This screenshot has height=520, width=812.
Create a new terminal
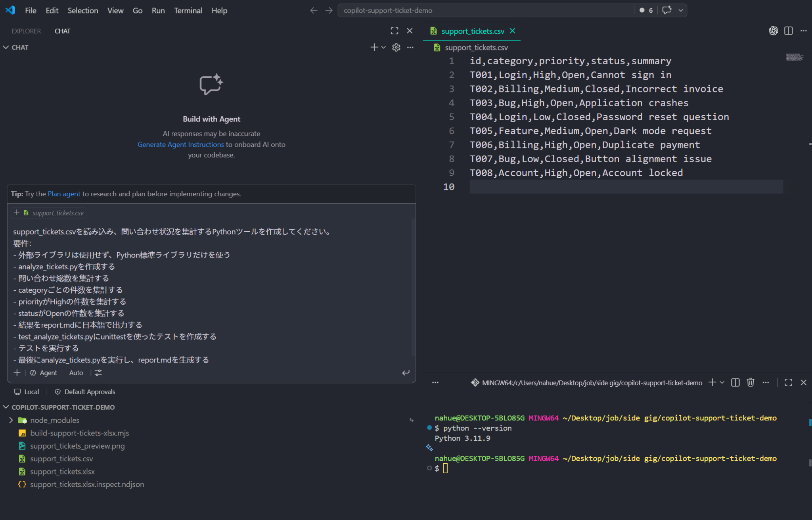712,382
